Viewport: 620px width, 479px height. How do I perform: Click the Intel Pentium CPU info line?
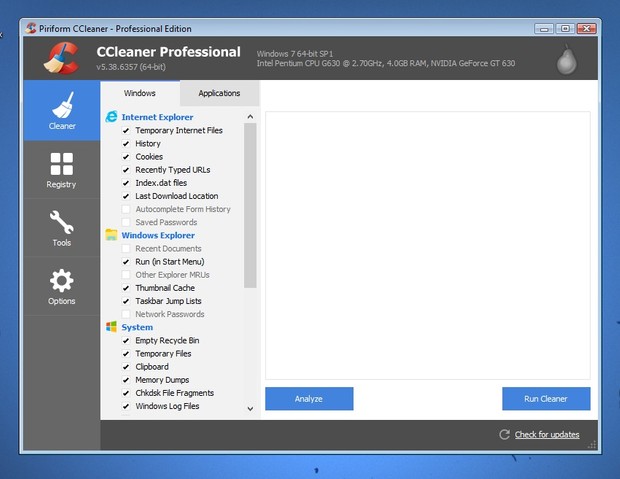point(386,63)
